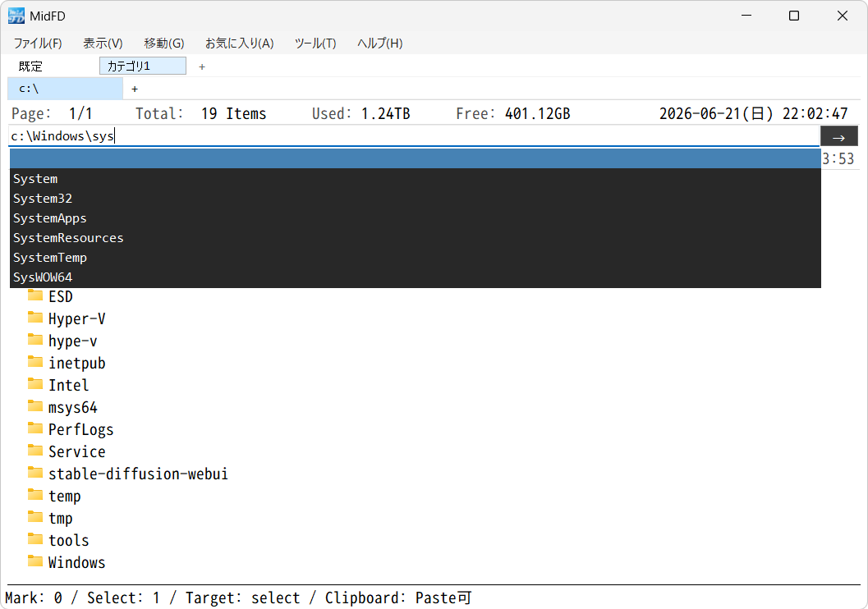868x609 pixels.
Task: Select the カテゴリ1 tab
Action: (143, 66)
